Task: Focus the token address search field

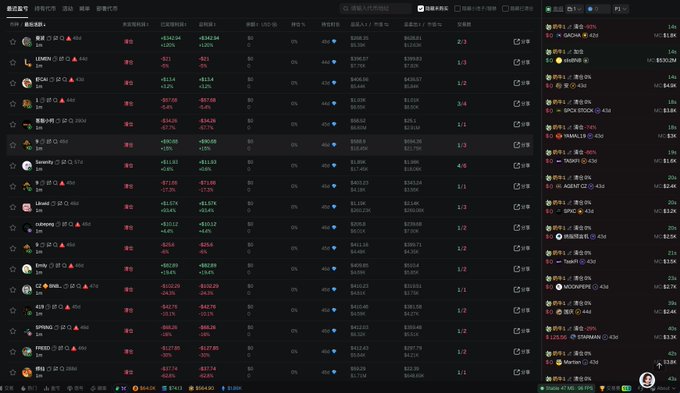Action: [x=376, y=8]
